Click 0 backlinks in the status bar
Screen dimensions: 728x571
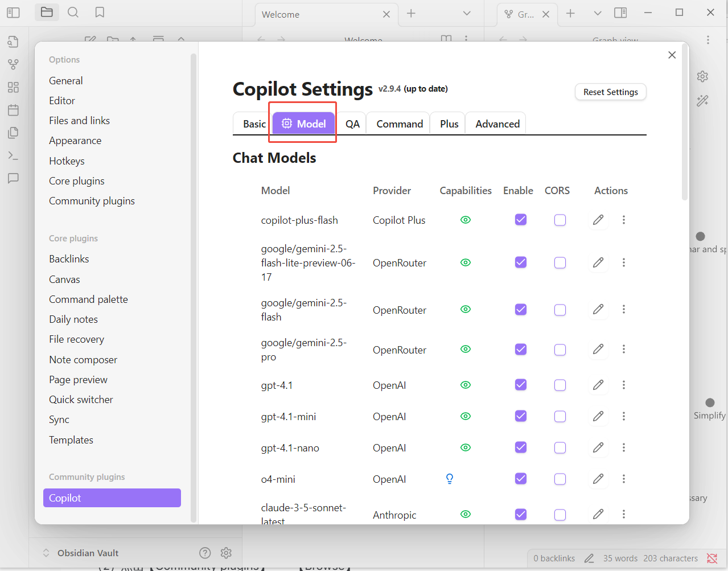(554, 558)
